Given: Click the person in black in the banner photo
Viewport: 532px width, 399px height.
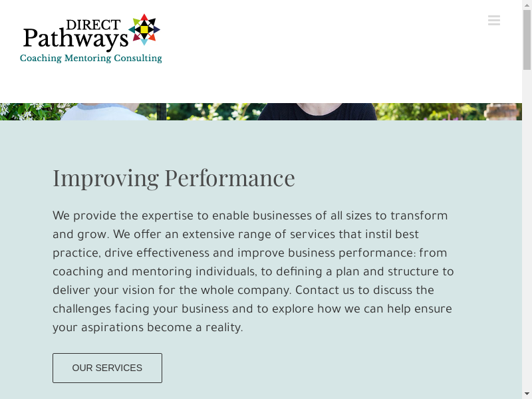Looking at the screenshot, I should tap(317, 112).
